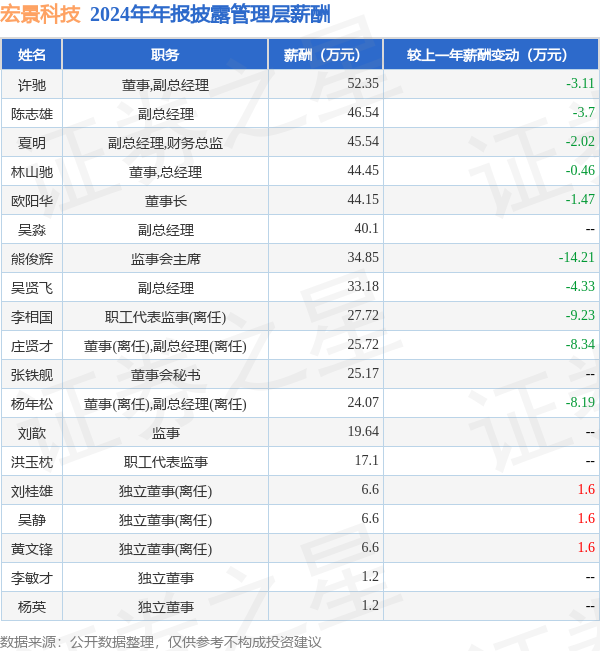600x651 pixels.
Task: Click the salary value 25.72
Action: [363, 344]
